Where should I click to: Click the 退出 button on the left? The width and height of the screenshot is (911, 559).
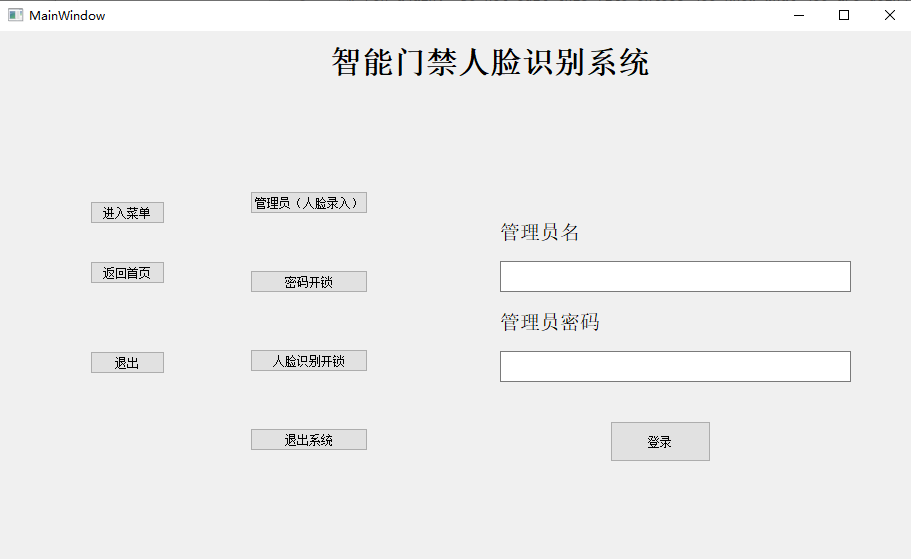coord(127,363)
